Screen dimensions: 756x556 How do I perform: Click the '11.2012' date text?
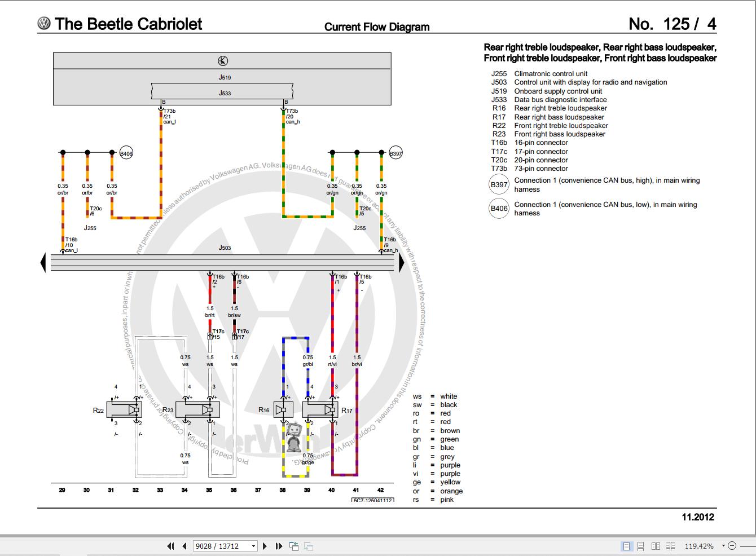click(x=698, y=517)
